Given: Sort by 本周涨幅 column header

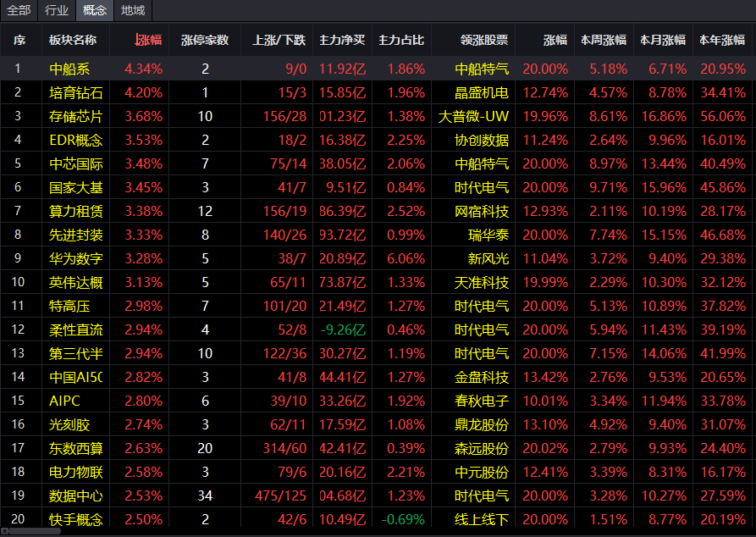Looking at the screenshot, I should 604,40.
